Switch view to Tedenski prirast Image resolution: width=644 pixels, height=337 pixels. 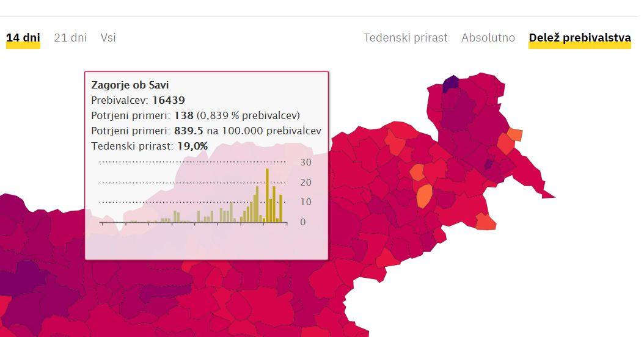(405, 38)
